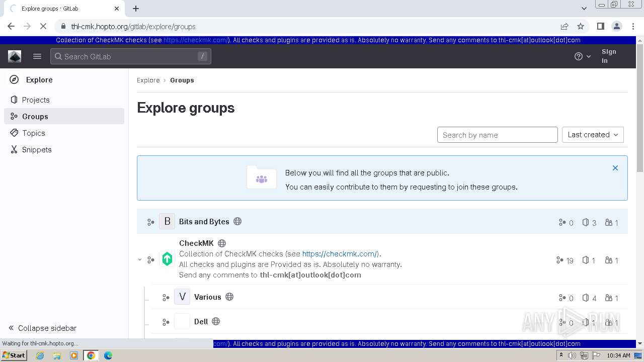644x362 pixels.
Task: Click the CheckMK green avatar logo
Action: point(167,259)
